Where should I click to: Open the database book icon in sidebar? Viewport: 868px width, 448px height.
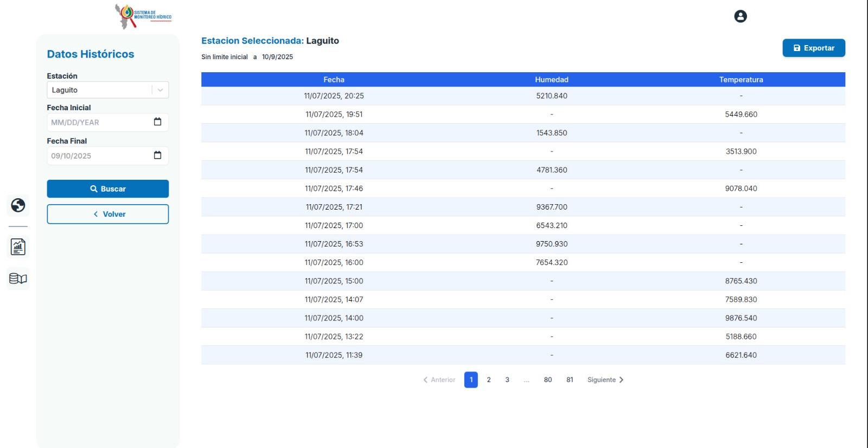[x=18, y=279]
